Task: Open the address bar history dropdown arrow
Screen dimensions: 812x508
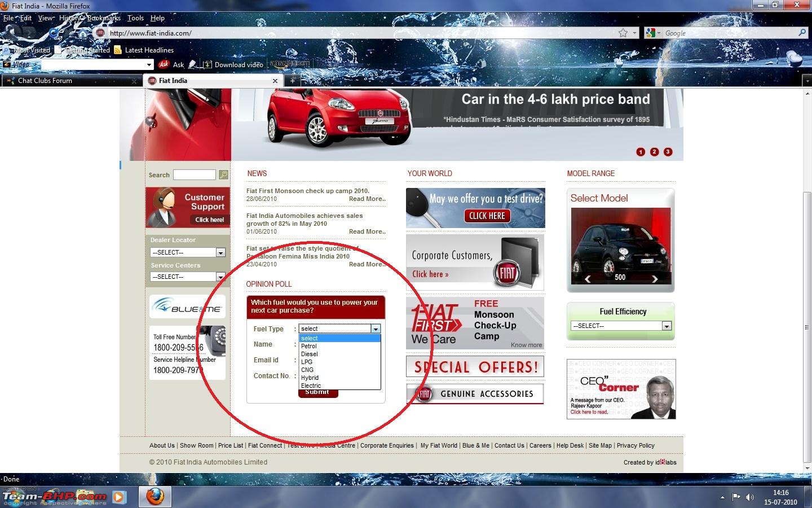Action: point(634,33)
